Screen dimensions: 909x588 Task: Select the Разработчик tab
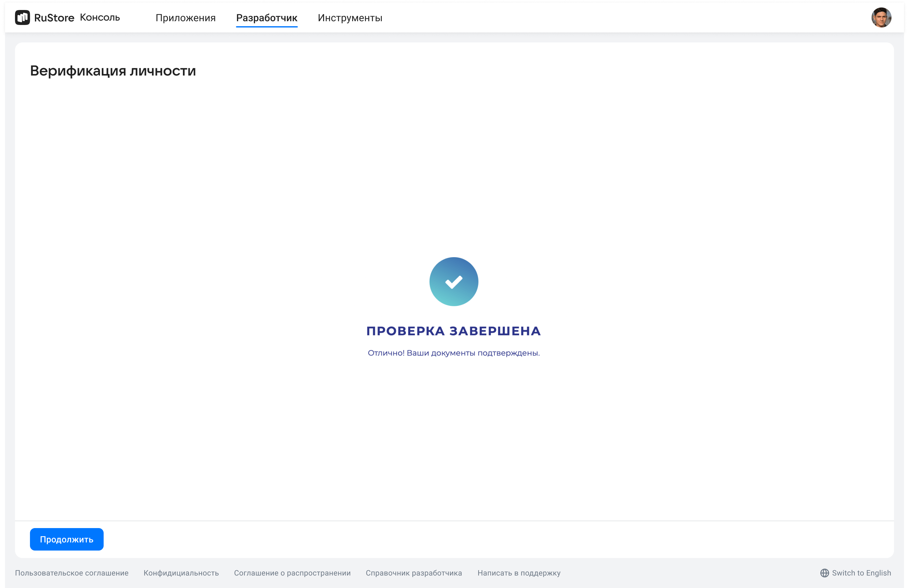click(267, 18)
